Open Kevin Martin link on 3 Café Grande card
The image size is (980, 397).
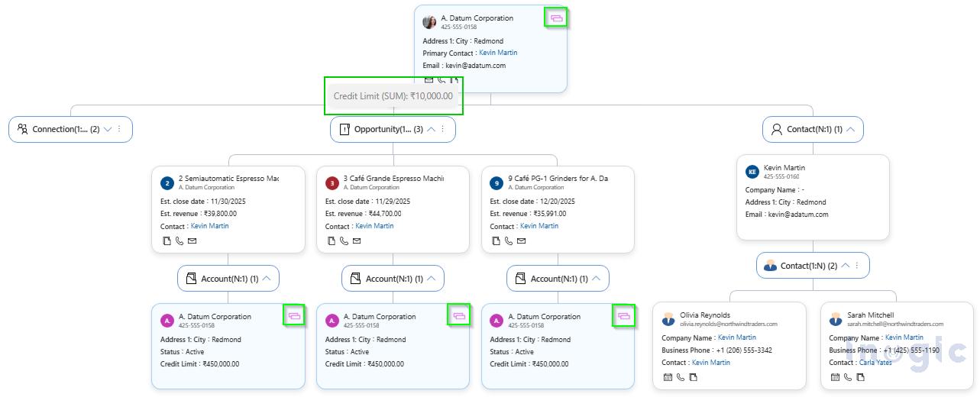pyautogui.click(x=374, y=226)
